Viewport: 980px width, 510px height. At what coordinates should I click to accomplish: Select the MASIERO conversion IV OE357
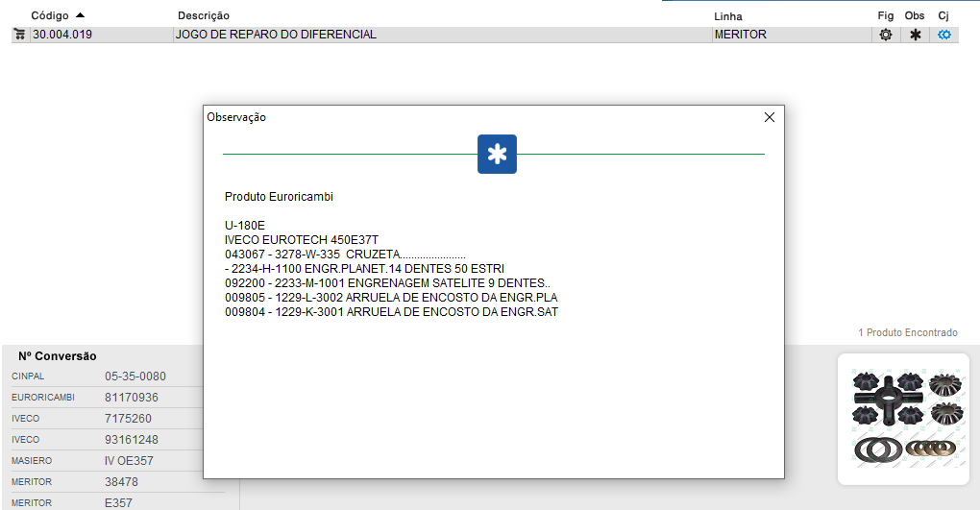pos(129,461)
